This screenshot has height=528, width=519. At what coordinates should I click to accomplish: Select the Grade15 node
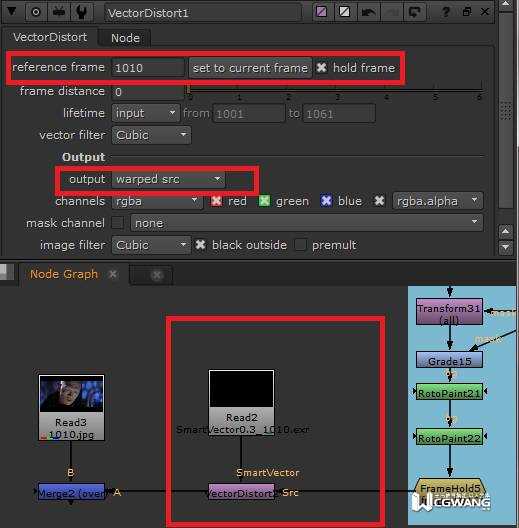pyautogui.click(x=449, y=360)
